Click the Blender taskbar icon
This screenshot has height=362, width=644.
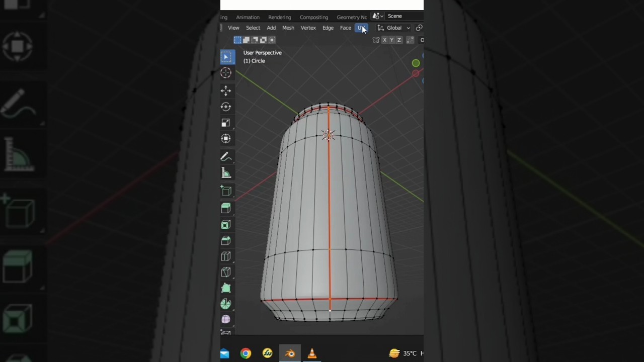[x=290, y=353]
